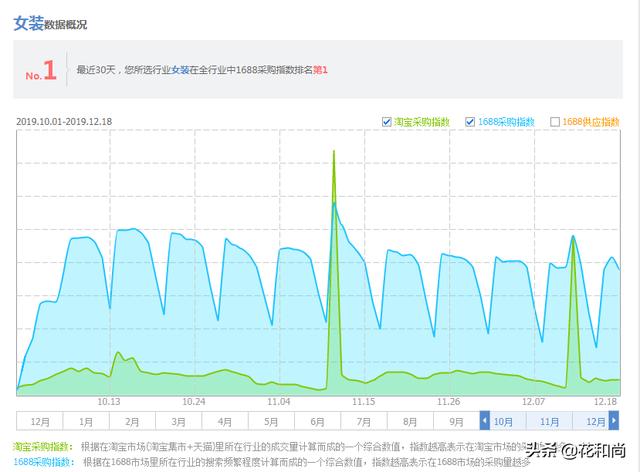Viewport: 640px width, 472px height.
Task: Uncheck the 淘宝采购指数 checkbox
Action: click(x=387, y=122)
